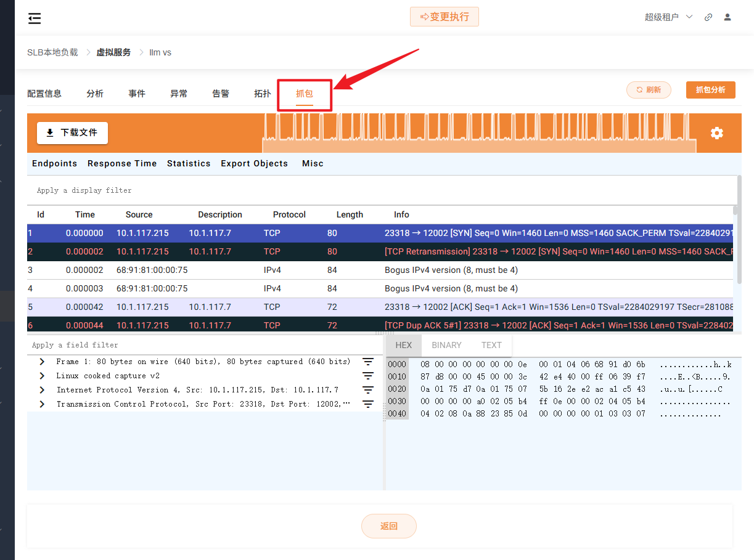Click filter icon for Transmission Control Protocol row

(368, 404)
